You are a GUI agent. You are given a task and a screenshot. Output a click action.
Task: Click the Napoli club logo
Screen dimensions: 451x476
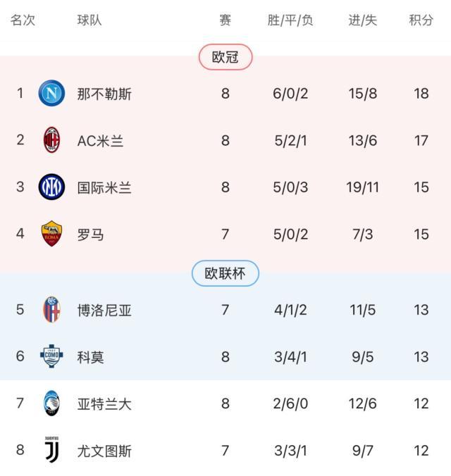[51, 94]
